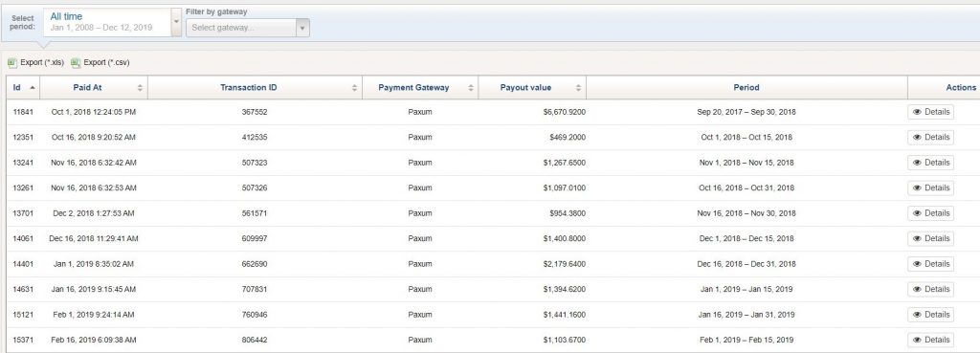980x353 pixels.
Task: Click Paid At Dec 2, 2018 1:27:53 AM
Action: point(94,213)
